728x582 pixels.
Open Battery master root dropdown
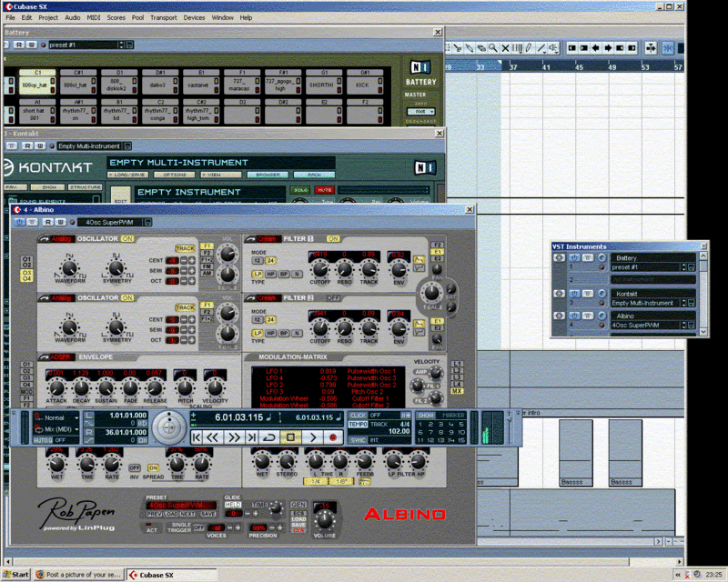(420, 112)
